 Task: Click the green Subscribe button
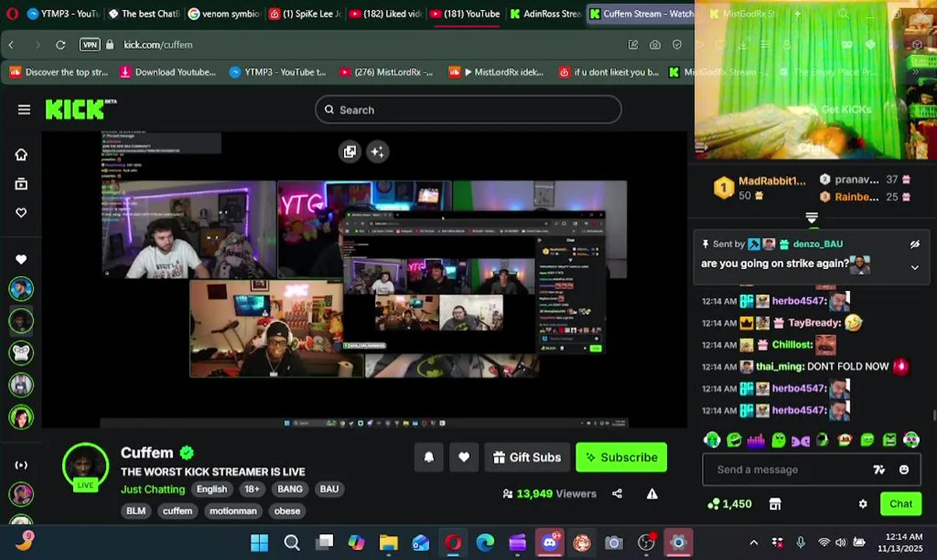(x=621, y=457)
